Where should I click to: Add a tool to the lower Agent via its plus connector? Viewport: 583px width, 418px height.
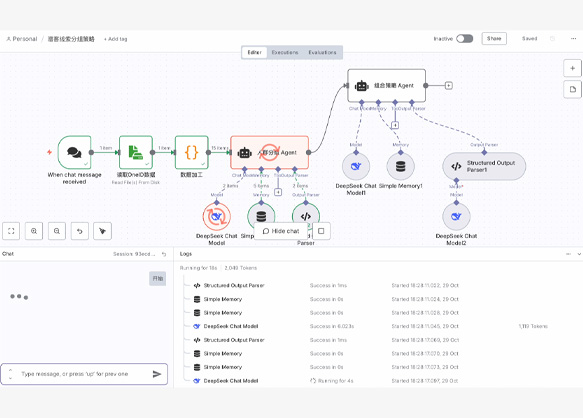pos(278,192)
